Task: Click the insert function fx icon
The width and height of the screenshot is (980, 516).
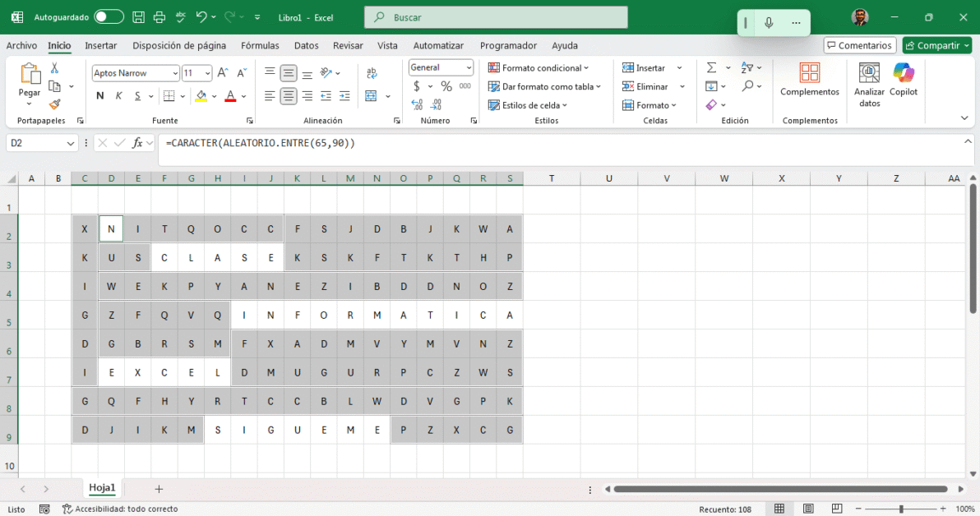Action: 136,143
